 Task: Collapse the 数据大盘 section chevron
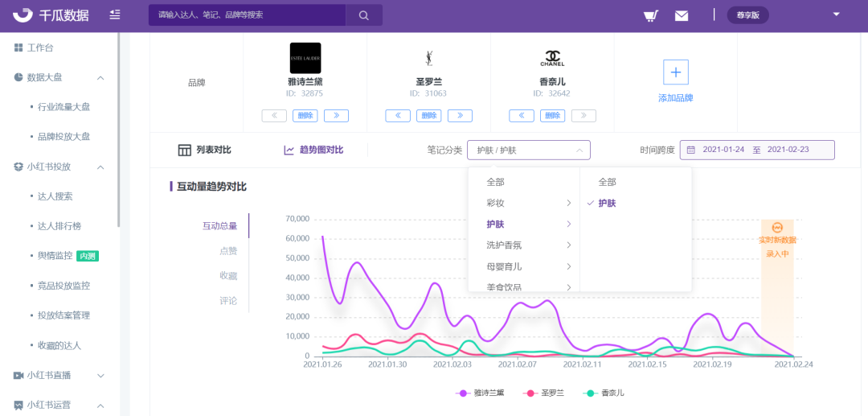pos(100,77)
